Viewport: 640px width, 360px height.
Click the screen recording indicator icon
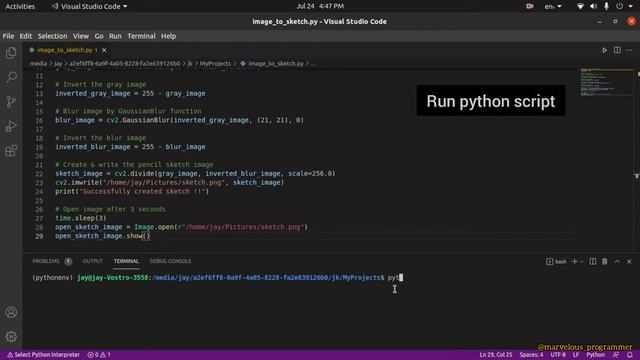[x=530, y=7]
